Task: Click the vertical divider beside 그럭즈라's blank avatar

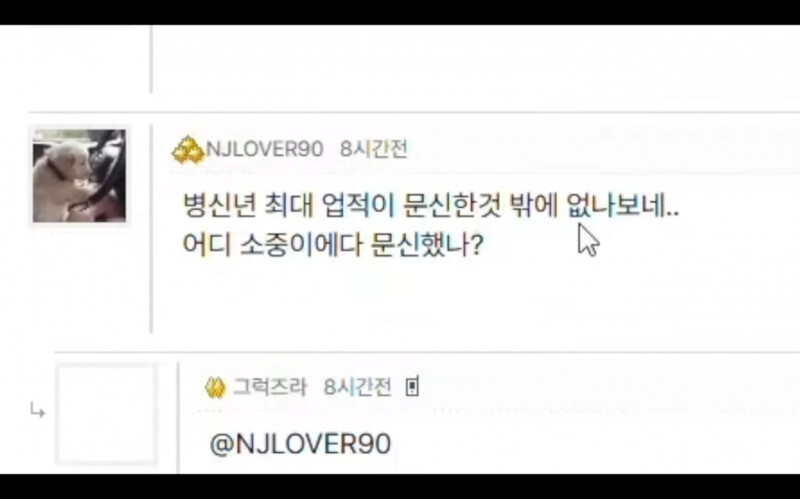Action: point(178,417)
